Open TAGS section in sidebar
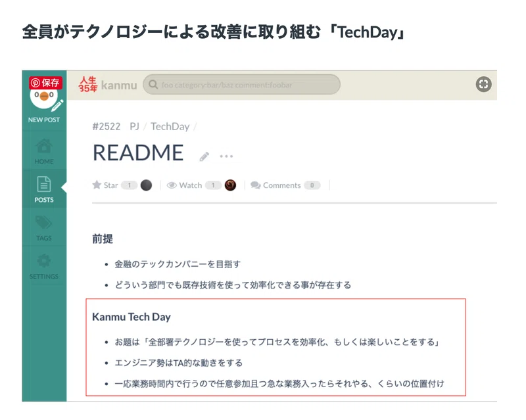 44,228
